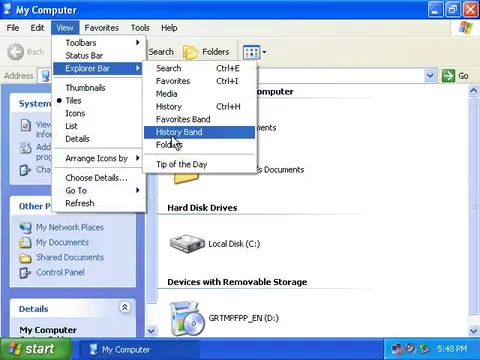Choose Media from Explorer Bar submenu
This screenshot has height=360, width=480.
point(199,94)
